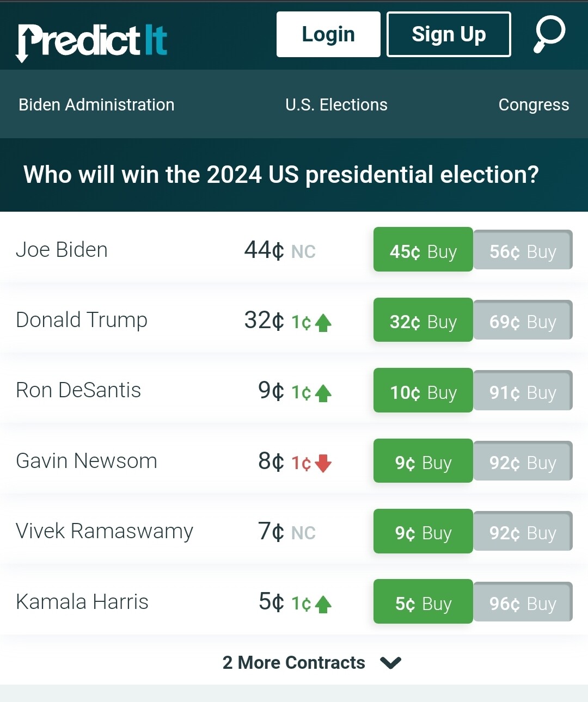Viewport: 588px width, 702px height.
Task: Buy Joe Biden No at 56¢
Action: (x=523, y=250)
